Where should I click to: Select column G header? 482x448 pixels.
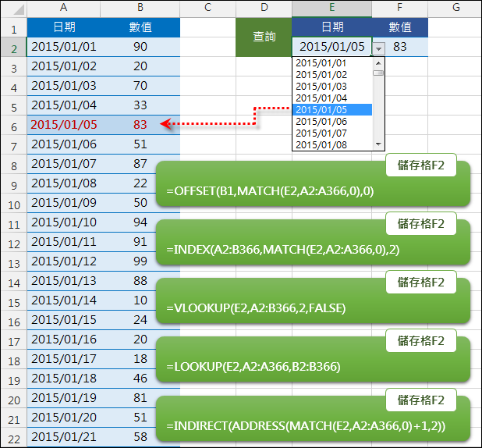455,8
